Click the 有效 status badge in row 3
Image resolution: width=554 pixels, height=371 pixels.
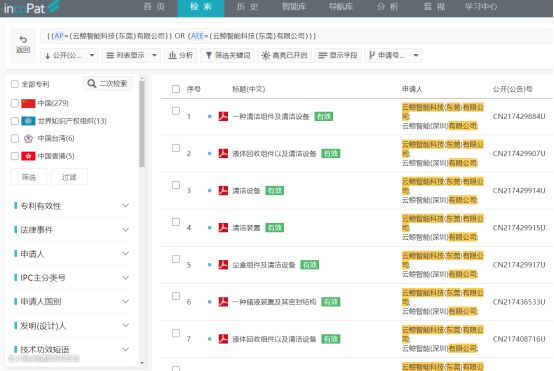(275, 190)
